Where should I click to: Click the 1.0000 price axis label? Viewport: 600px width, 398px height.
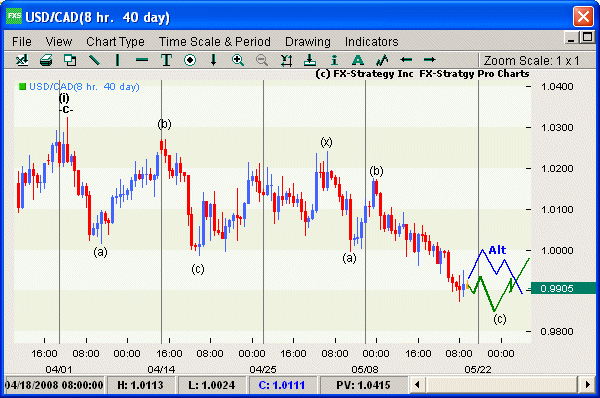557,250
